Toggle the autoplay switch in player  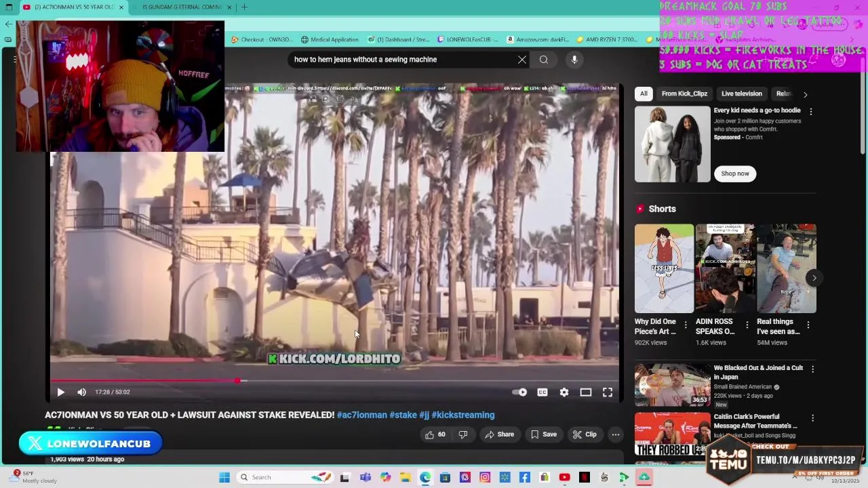click(519, 392)
